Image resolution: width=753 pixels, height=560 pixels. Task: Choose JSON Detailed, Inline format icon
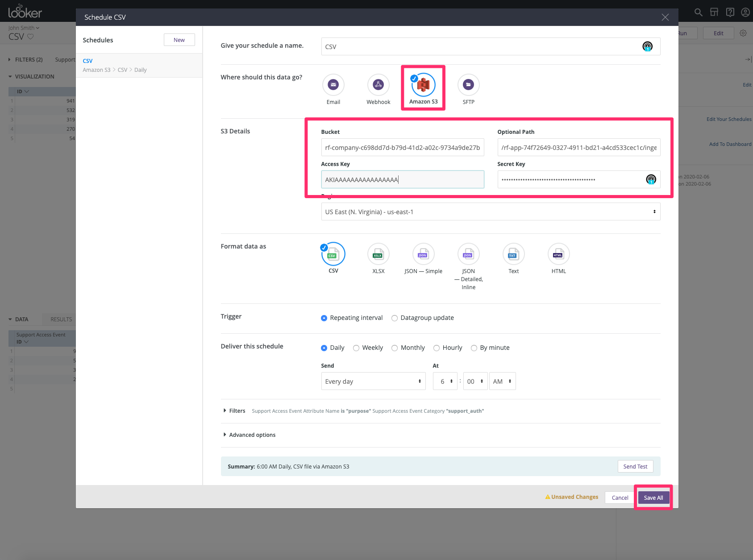[468, 254]
